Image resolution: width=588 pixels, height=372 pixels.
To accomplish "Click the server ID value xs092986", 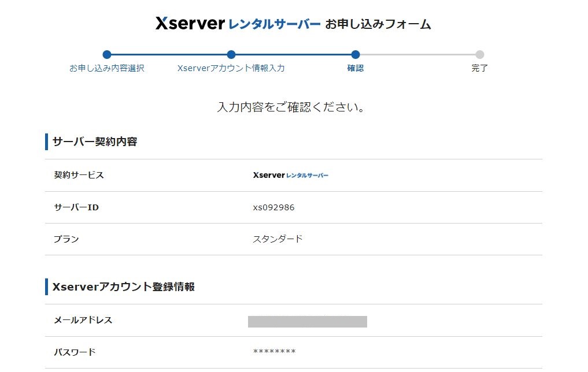I will point(273,207).
